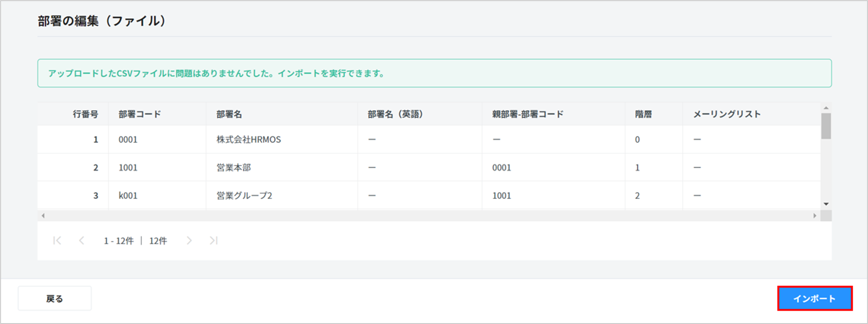868x324 pixels.
Task: Click the horizontal scrollbar left arrow
Action: pos(43,215)
